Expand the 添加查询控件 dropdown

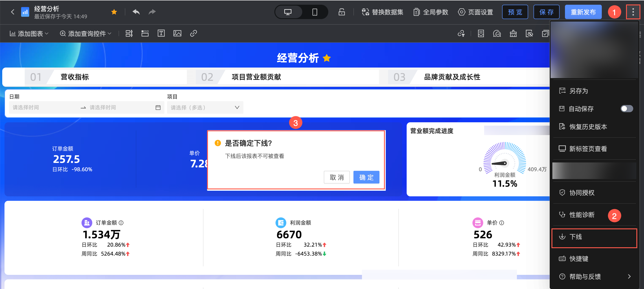tap(86, 33)
